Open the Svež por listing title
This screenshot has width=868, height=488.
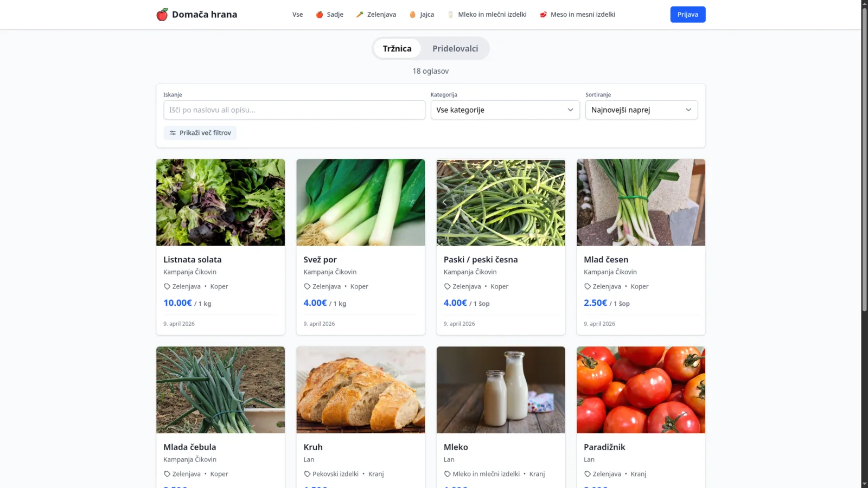pyautogui.click(x=320, y=260)
